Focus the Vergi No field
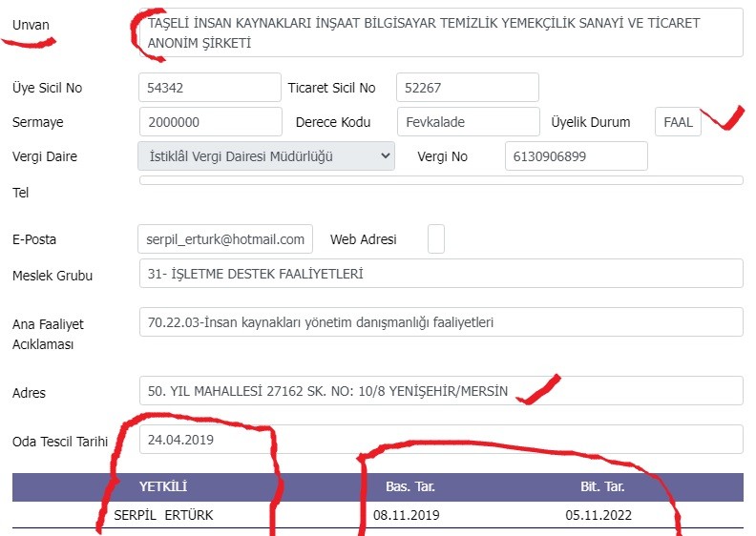 click(577, 156)
